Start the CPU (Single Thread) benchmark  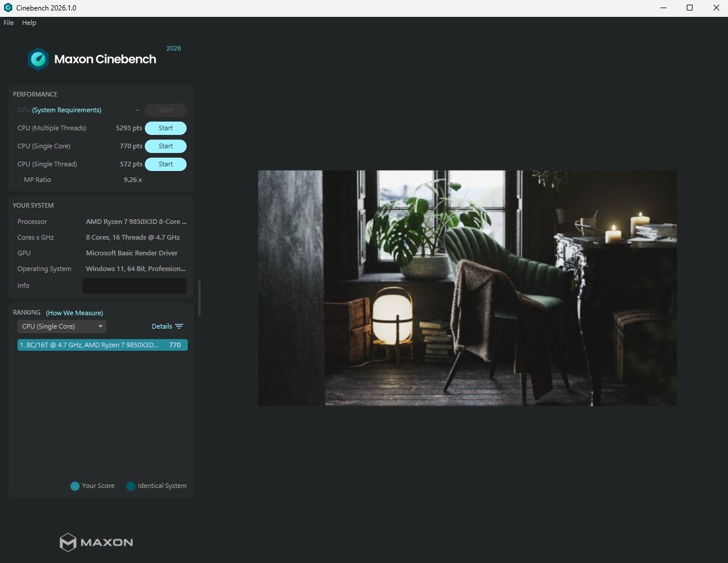pos(166,164)
